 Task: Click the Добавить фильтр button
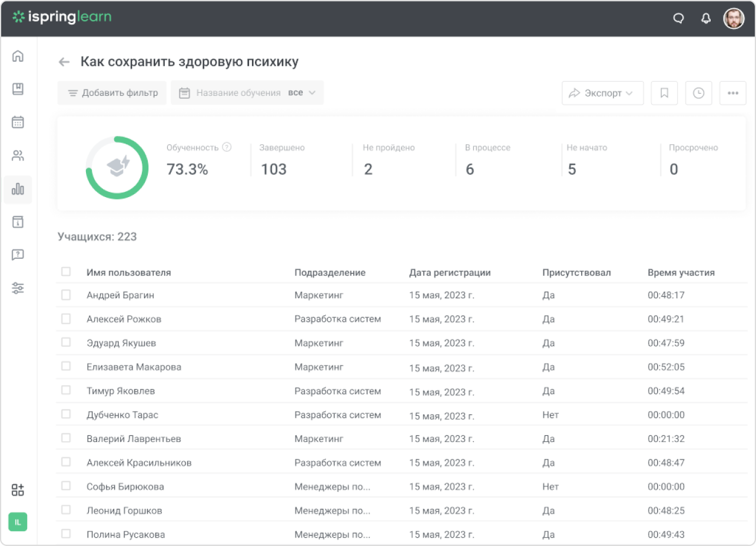click(112, 93)
